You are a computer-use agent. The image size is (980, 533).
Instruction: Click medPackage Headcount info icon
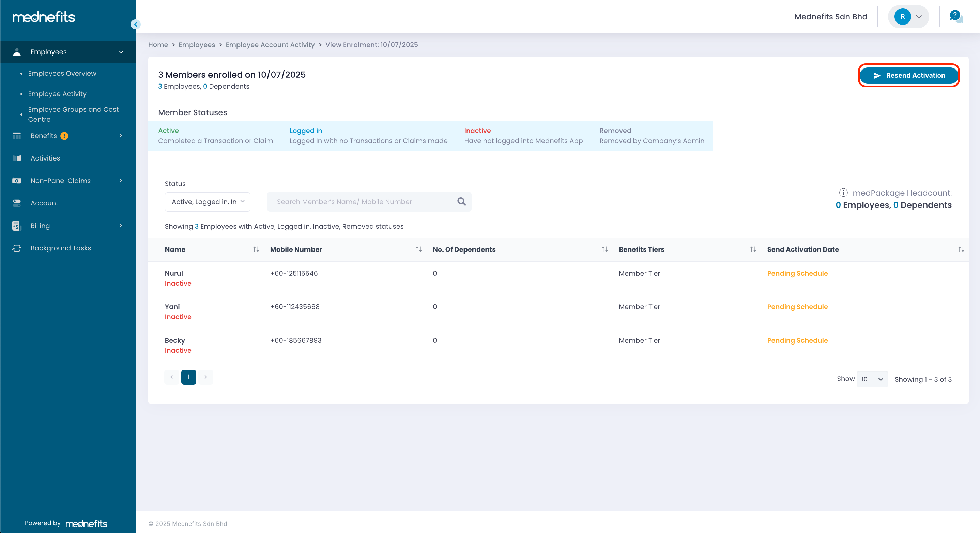(843, 193)
